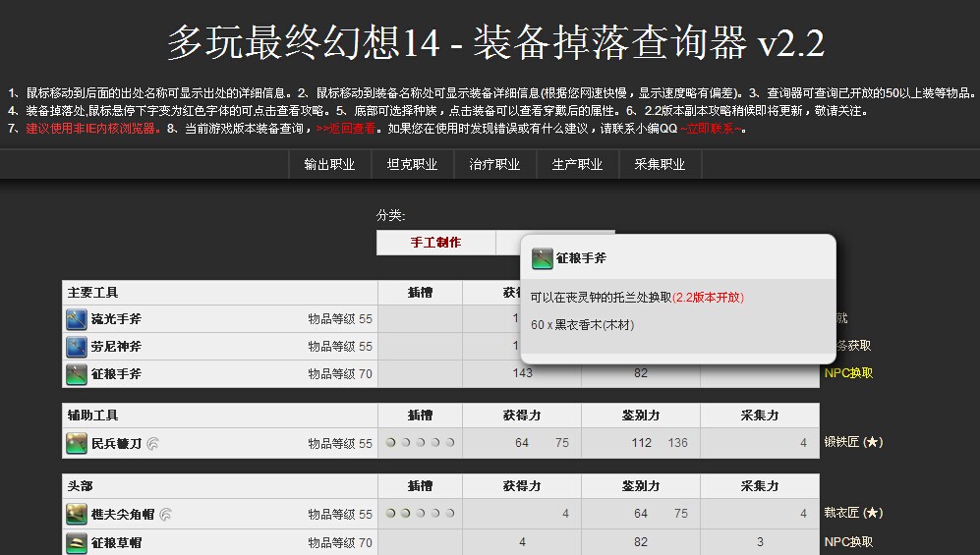
Task: Select the 樵夫尖角帽 item name
Action: 123,514
